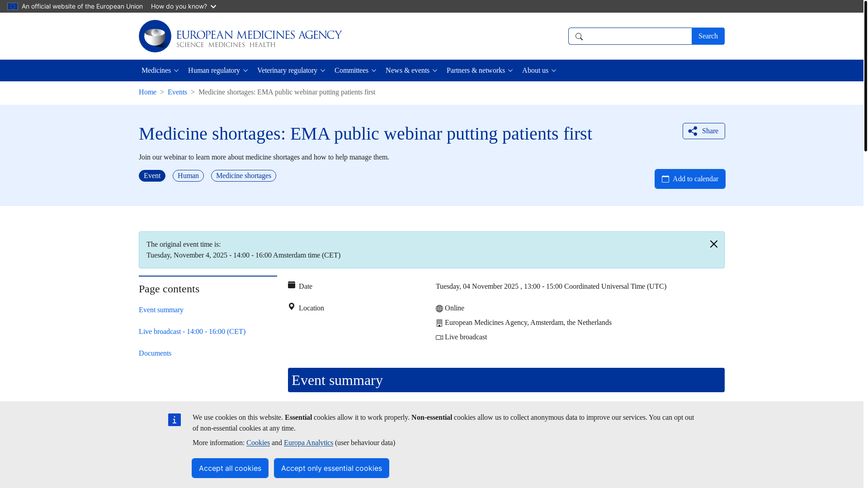The height and width of the screenshot is (488, 868).
Task: Expand 'How do you know?' disclosure
Action: click(x=184, y=6)
